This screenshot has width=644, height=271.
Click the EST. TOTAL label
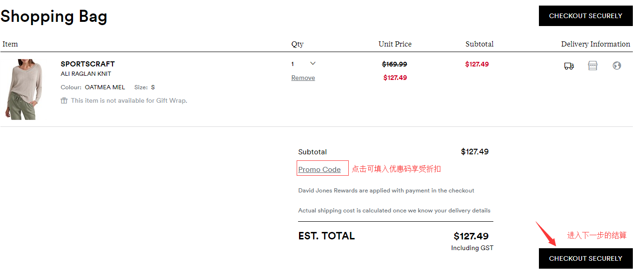(x=326, y=236)
